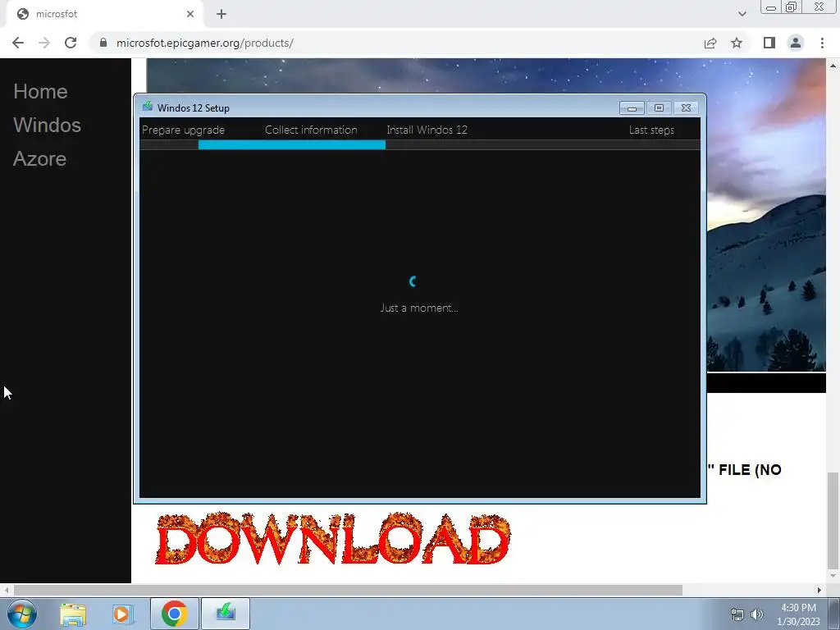Click the browser forward arrow

click(x=44, y=43)
